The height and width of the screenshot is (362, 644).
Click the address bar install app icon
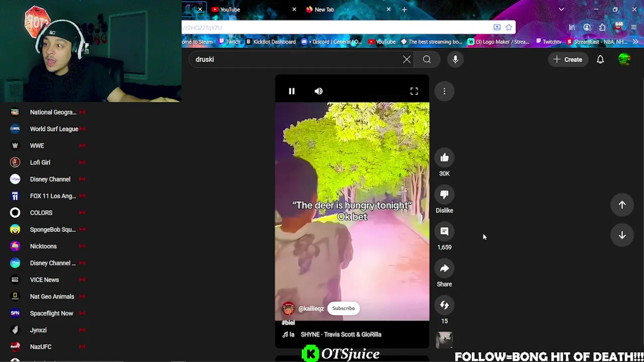[x=497, y=27]
